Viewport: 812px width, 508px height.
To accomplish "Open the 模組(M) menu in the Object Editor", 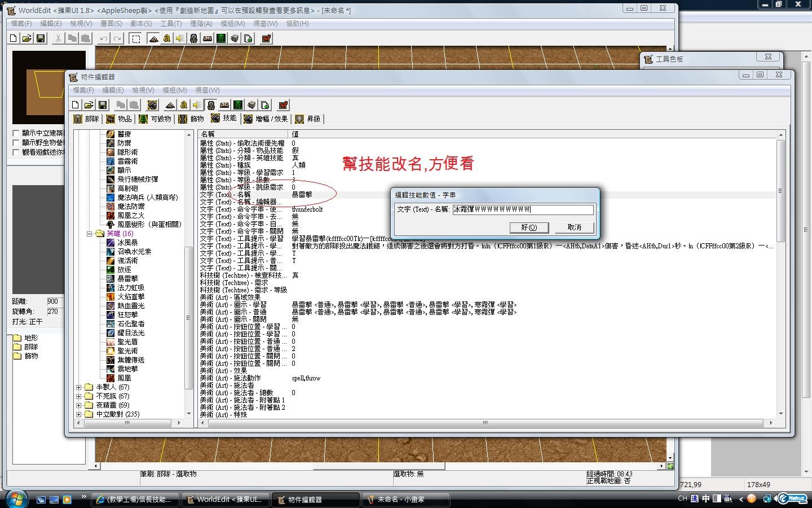I will point(174,90).
